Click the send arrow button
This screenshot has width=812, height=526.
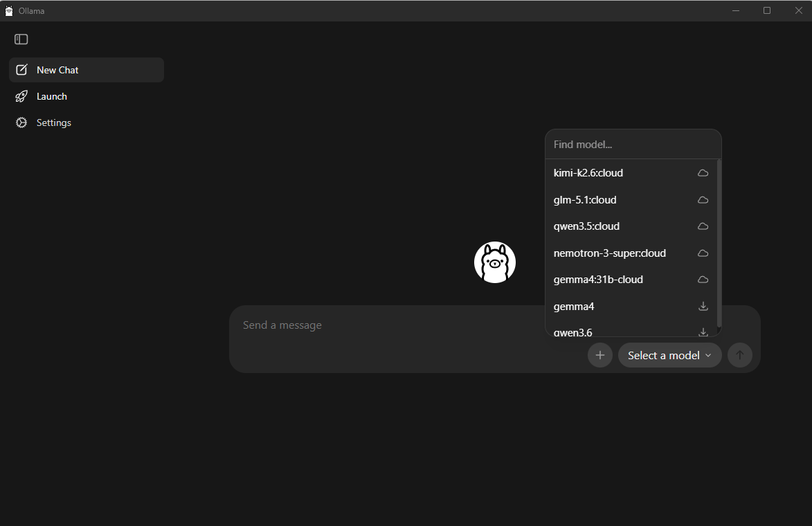pyautogui.click(x=740, y=355)
